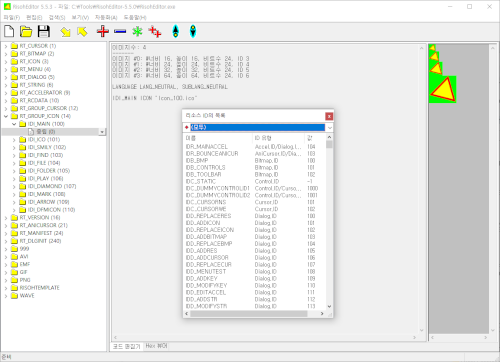Click the dialog list's horizontal scrollbar right arrow
The height and width of the screenshot is (362, 500).
(x=322, y=314)
